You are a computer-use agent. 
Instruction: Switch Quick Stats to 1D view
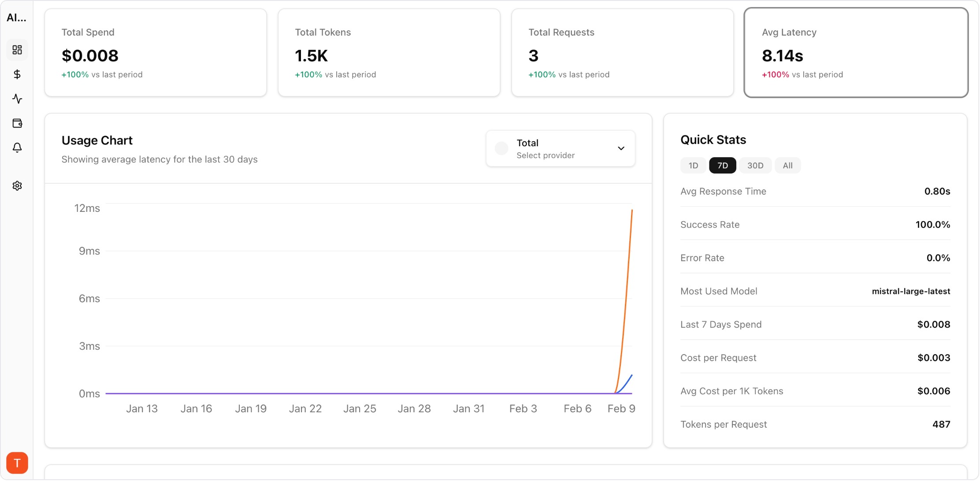click(x=693, y=165)
